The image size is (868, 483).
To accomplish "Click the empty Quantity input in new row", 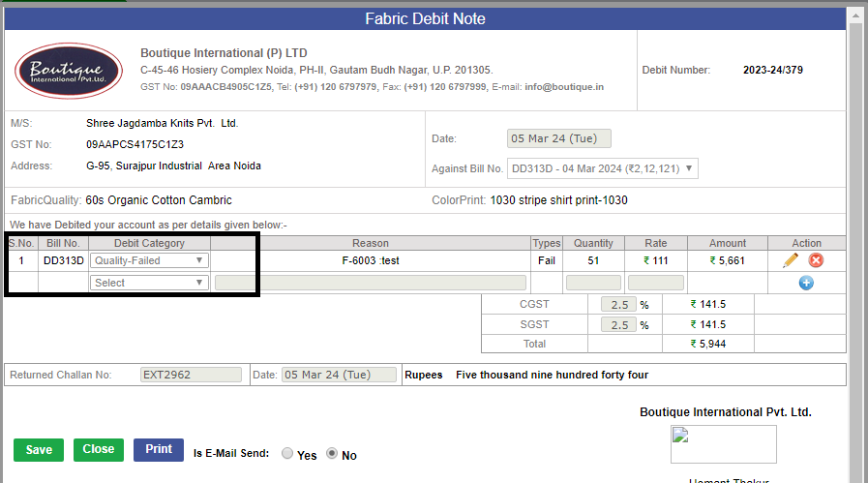I will pyautogui.click(x=593, y=283).
